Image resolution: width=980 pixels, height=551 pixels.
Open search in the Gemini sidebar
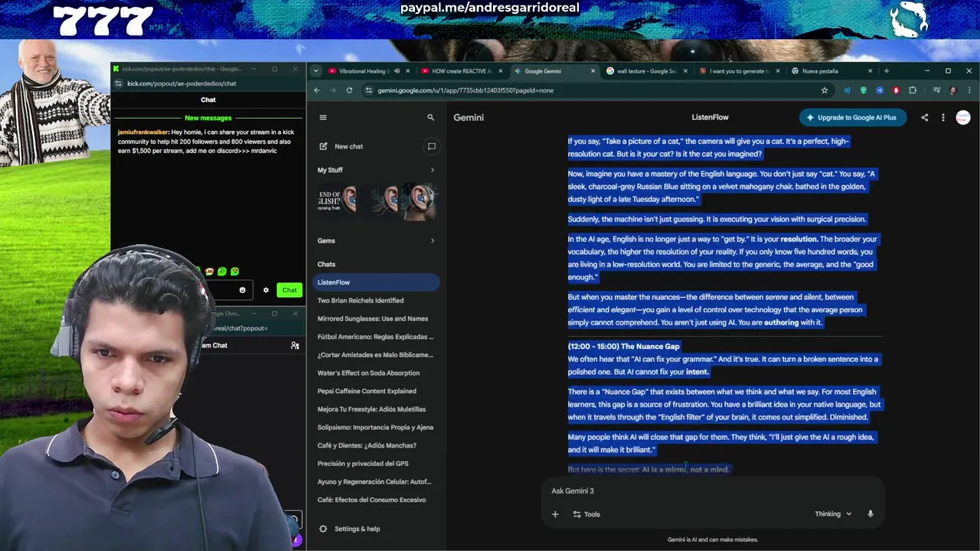point(430,117)
